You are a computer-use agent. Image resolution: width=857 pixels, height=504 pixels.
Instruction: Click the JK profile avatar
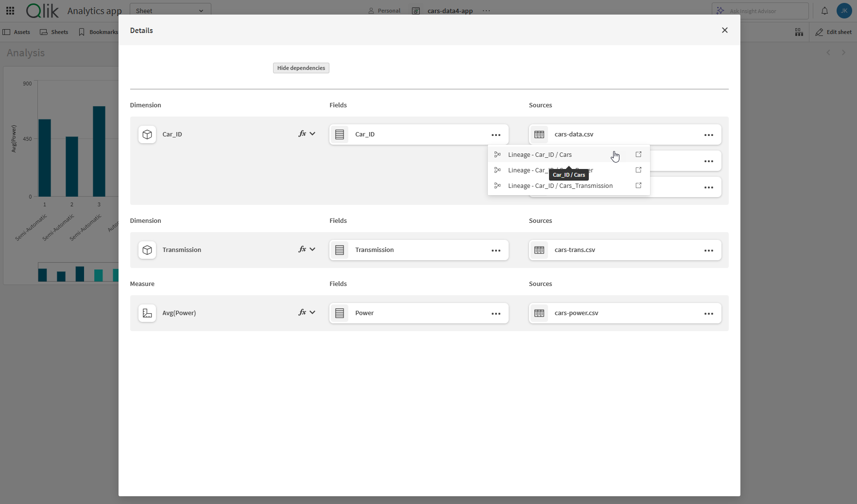[x=844, y=10]
